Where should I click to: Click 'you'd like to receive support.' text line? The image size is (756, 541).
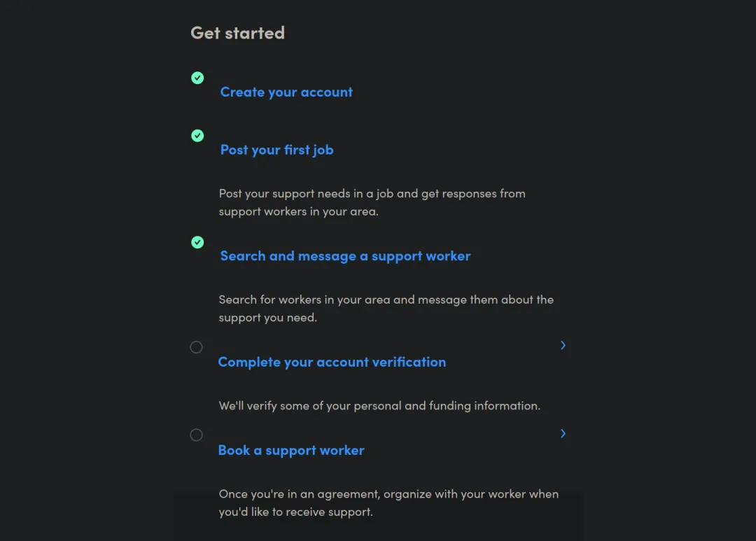click(295, 512)
